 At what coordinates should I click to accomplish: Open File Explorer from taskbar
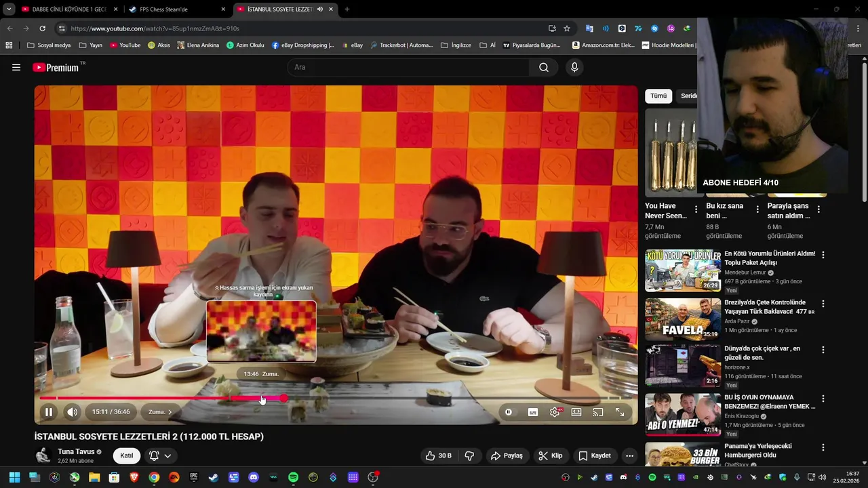pos(94,477)
